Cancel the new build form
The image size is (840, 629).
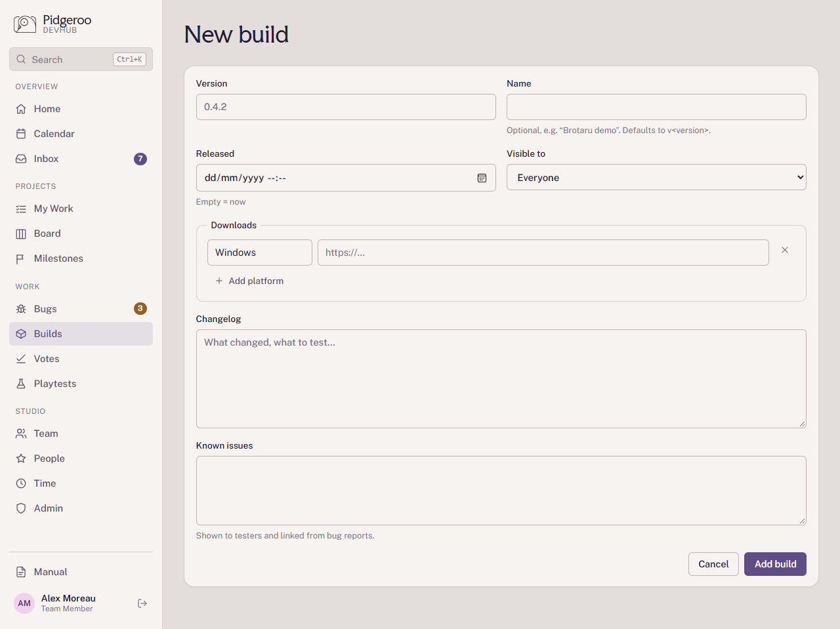tap(713, 564)
